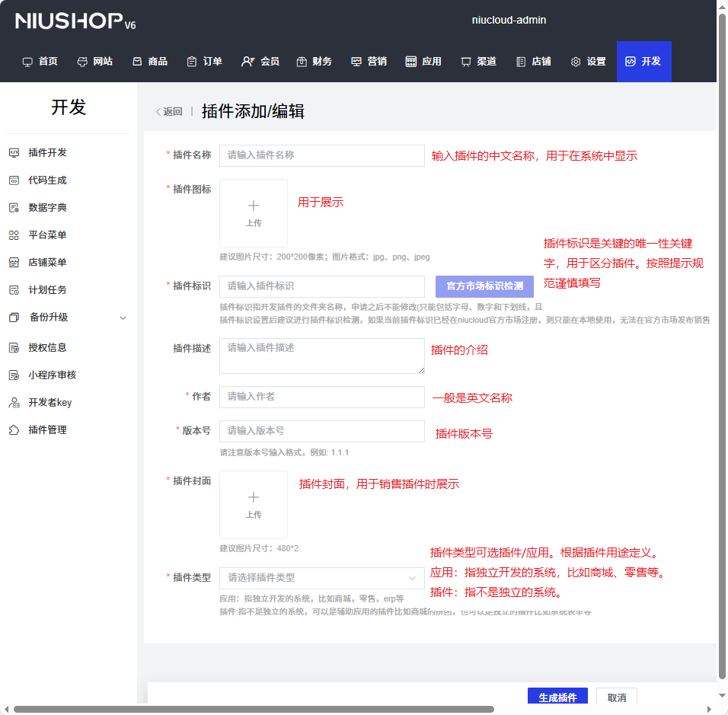Viewport: 728px width, 715px height.
Task: Upload a plugin cover image (插件封面)
Action: tap(254, 505)
